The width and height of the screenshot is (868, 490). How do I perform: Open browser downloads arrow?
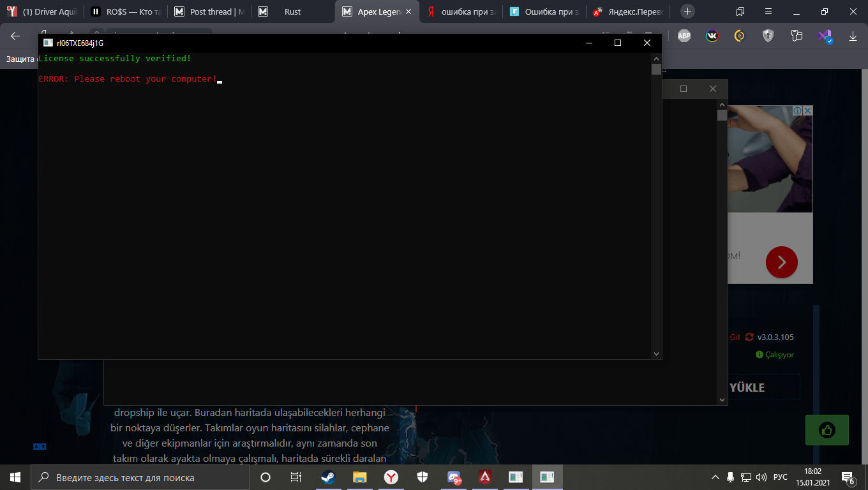(853, 36)
